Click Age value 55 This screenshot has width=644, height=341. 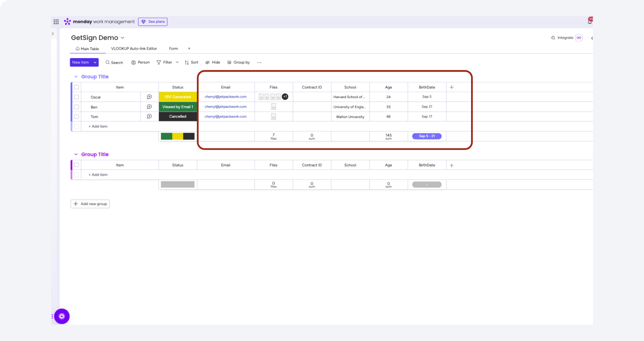click(x=388, y=107)
